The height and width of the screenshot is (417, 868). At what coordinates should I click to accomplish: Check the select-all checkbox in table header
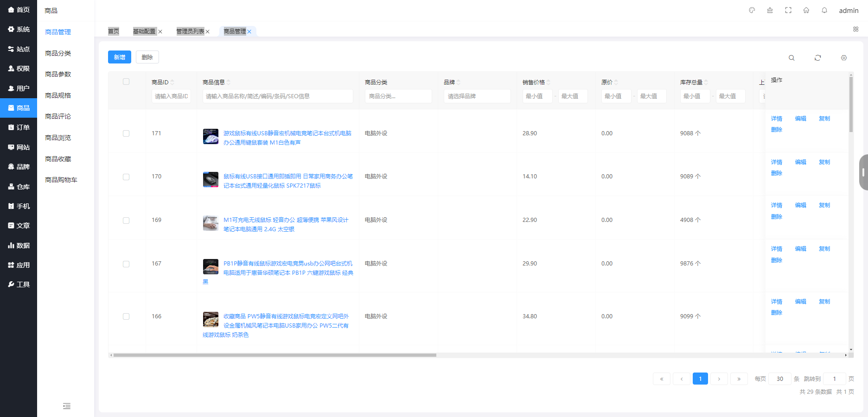pos(126,81)
